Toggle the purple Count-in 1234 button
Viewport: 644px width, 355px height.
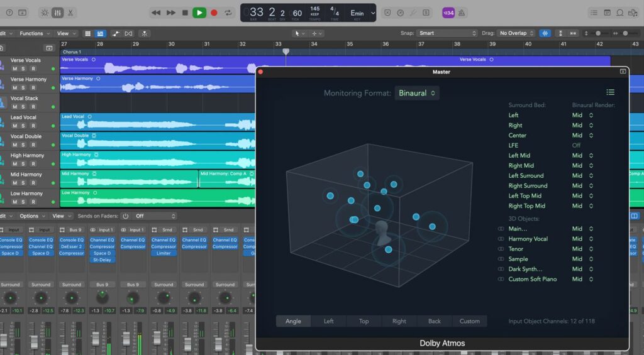[x=448, y=13]
